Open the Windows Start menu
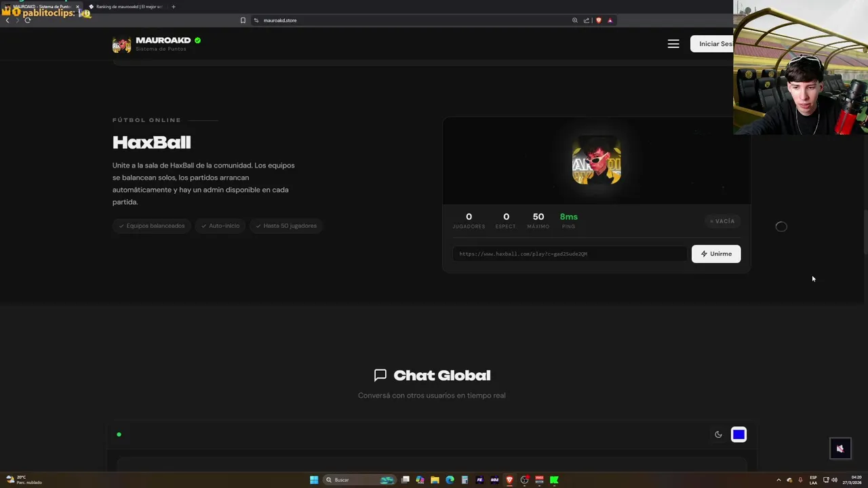Screen dimensions: 868x488 [x=314, y=480]
